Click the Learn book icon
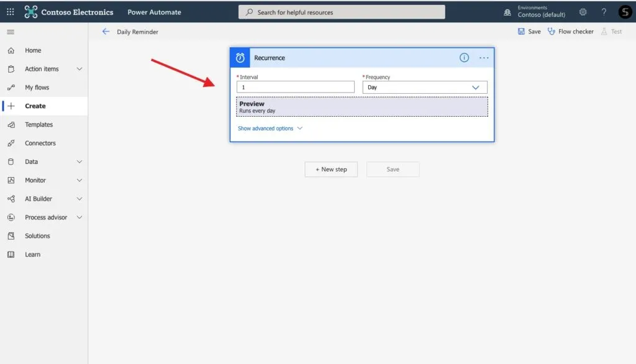Screen dimensions: 636x364 [x=11, y=255]
